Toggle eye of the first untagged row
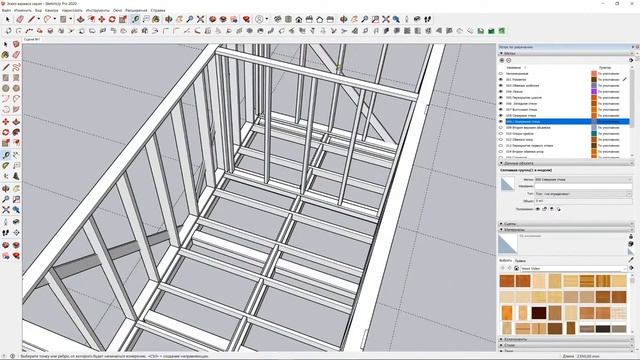This screenshot has width=640, height=360. (501, 73)
